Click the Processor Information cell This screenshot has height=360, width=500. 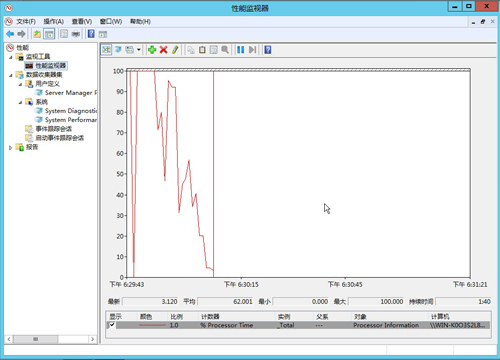[x=386, y=325]
